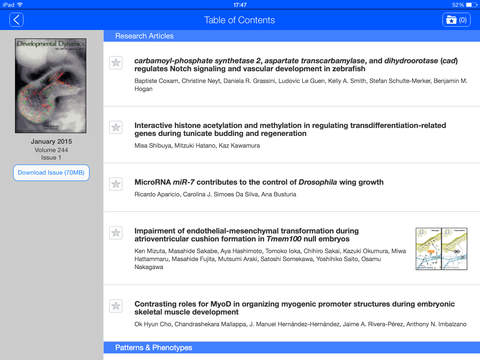Download Issue (70MB) button
Viewport: 480px width, 360px height.
tap(51, 173)
